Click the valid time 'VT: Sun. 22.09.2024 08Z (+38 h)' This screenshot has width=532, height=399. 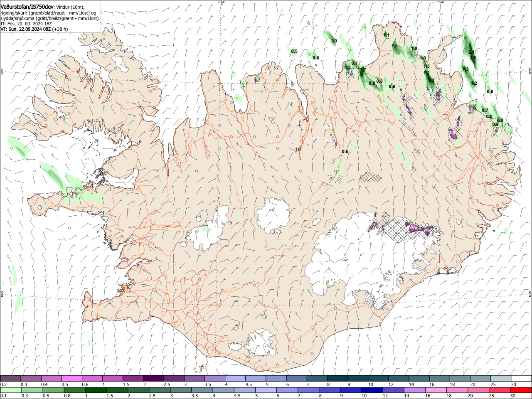34,30
